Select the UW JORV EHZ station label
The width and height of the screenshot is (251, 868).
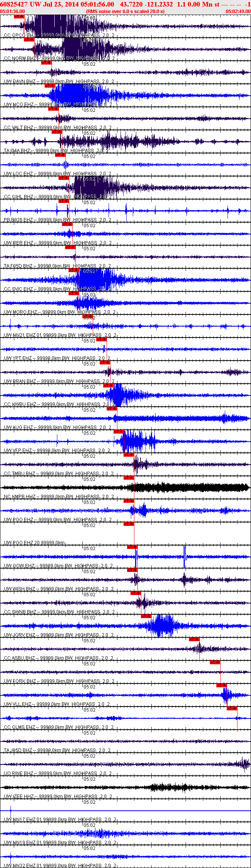pos(59,635)
